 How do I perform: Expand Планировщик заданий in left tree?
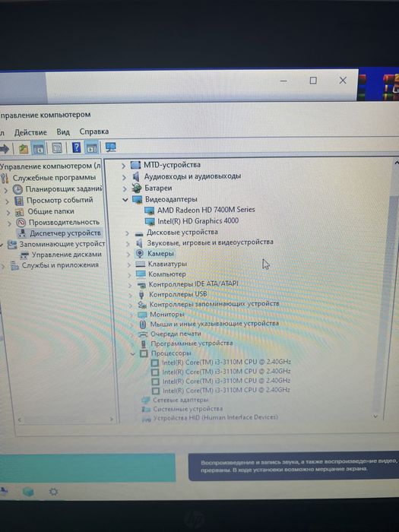(6, 190)
